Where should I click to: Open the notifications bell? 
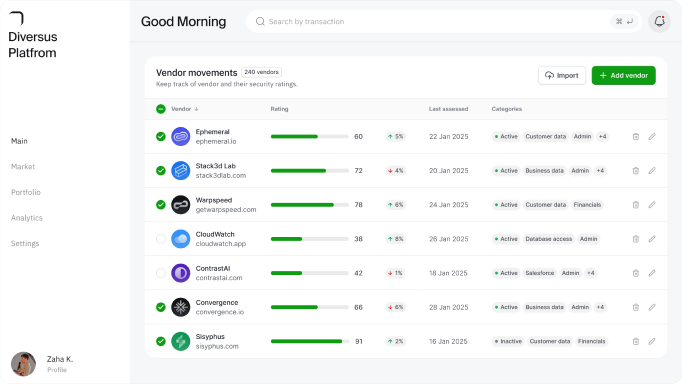pyautogui.click(x=659, y=21)
